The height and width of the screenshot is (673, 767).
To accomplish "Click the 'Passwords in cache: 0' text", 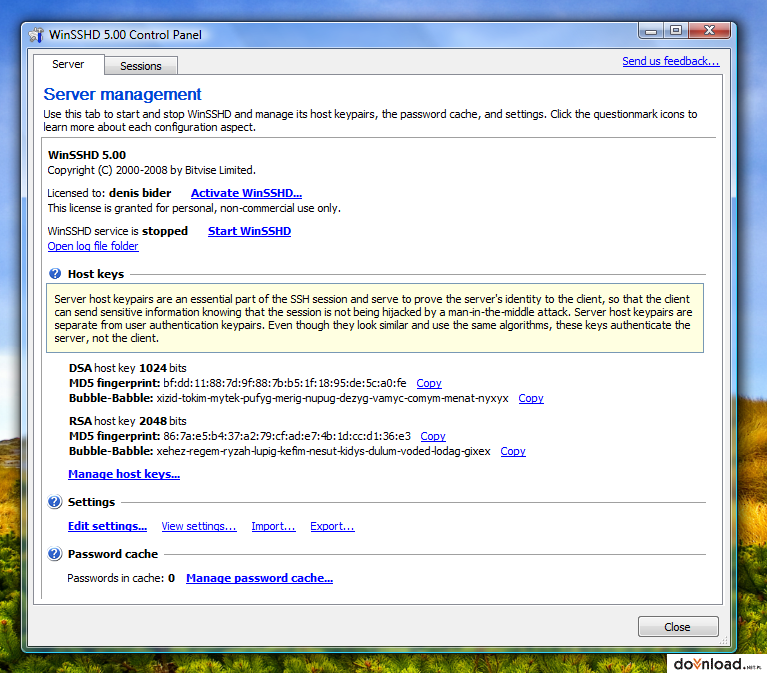I will click(x=121, y=578).
